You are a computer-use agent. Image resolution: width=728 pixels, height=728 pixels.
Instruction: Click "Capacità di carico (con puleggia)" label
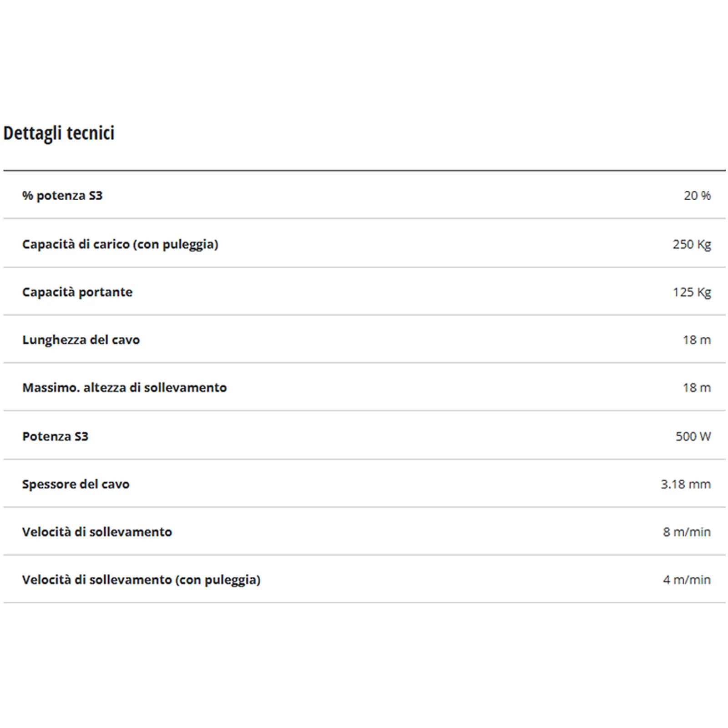120,244
